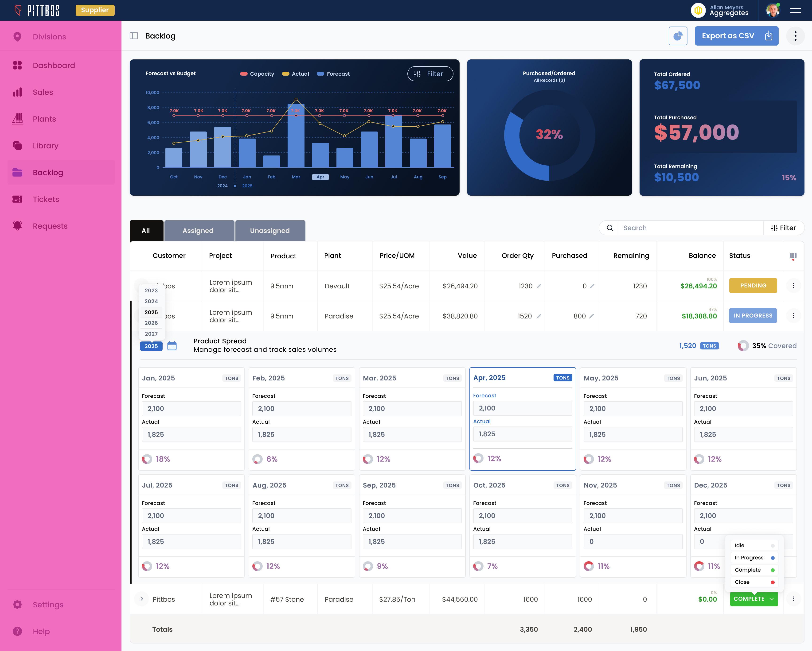The image size is (812, 651).
Task: Choose the 'Idle' status option
Action: pyautogui.click(x=739, y=545)
